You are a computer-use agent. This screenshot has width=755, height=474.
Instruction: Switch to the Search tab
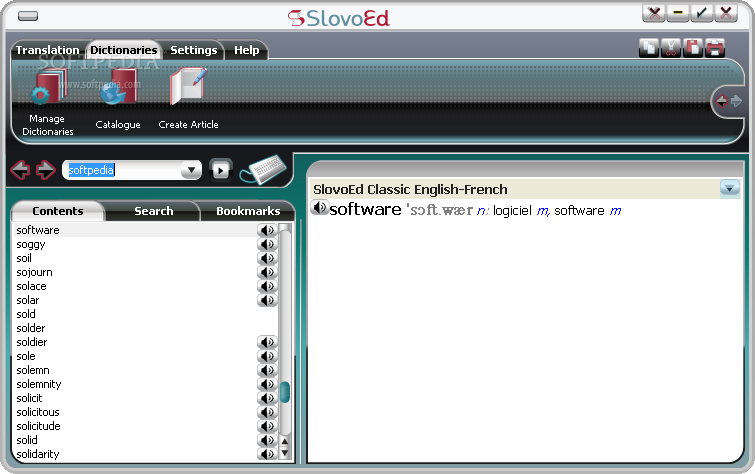154,211
